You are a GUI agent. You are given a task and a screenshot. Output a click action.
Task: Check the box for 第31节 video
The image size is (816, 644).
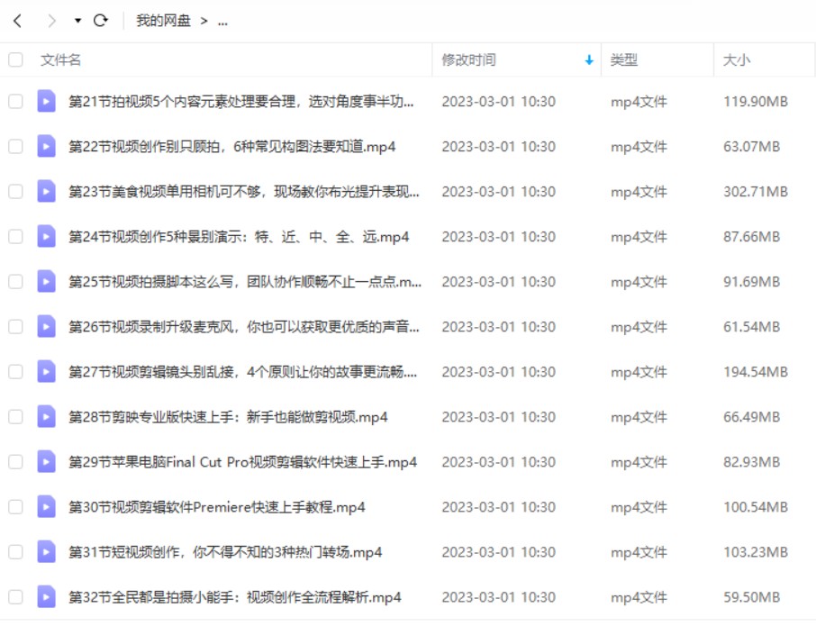coord(15,552)
